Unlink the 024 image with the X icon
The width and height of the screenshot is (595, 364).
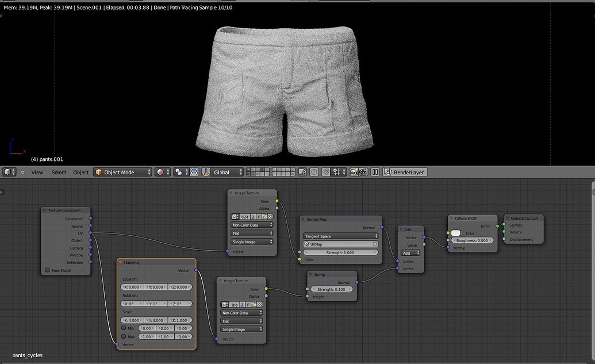270,217
